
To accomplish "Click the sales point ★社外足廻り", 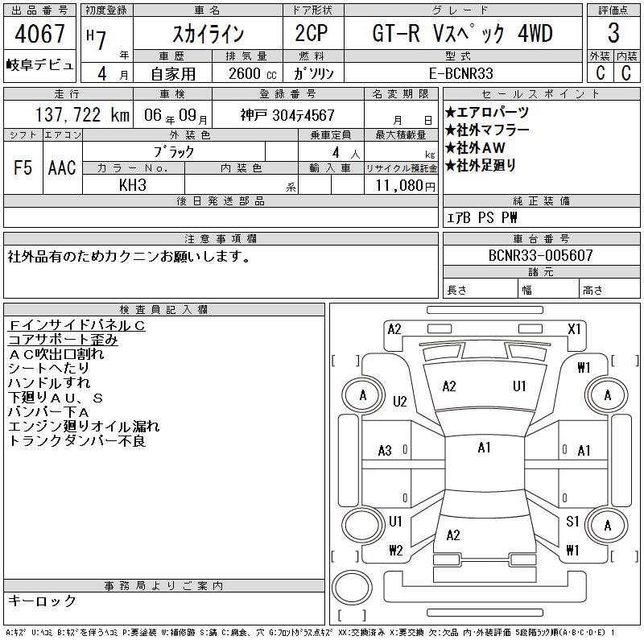I will 480,166.
